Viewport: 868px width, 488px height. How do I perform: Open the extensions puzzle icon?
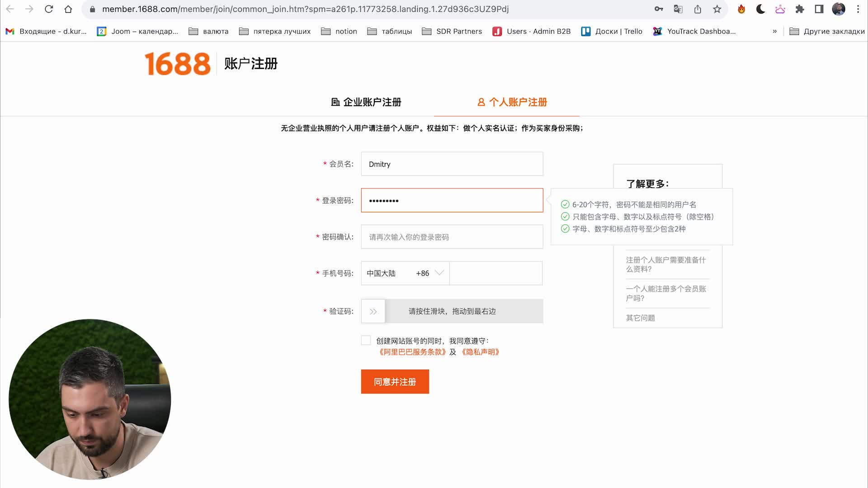800,9
